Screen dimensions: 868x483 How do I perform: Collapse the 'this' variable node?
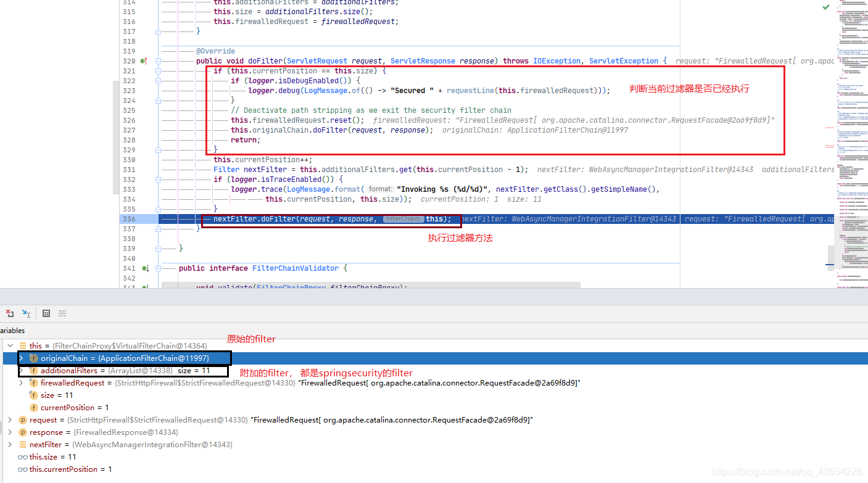click(x=10, y=346)
